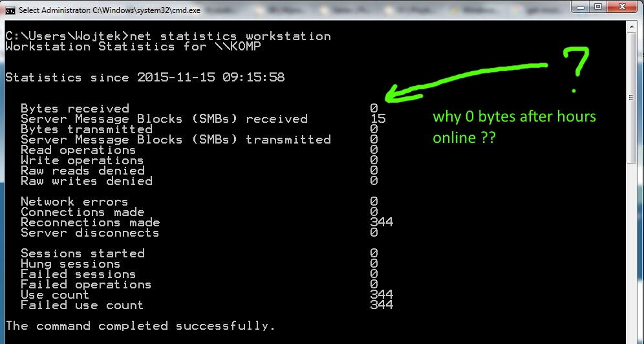The image size is (644, 344).
Task: Click the 'Reconnections made' label
Action: point(91,222)
